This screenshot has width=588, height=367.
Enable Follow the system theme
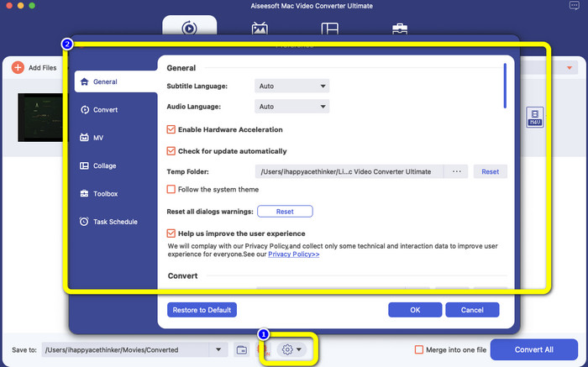click(171, 189)
